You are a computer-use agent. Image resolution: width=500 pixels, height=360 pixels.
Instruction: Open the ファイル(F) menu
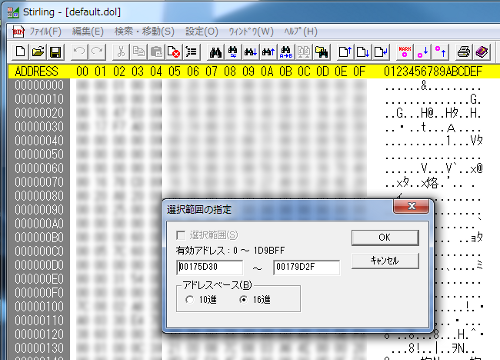[46, 32]
